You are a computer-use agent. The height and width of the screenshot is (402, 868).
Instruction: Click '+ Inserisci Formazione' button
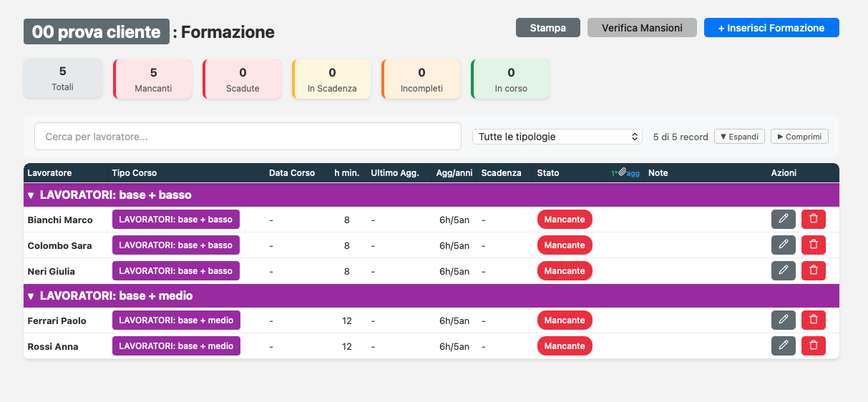click(x=771, y=28)
